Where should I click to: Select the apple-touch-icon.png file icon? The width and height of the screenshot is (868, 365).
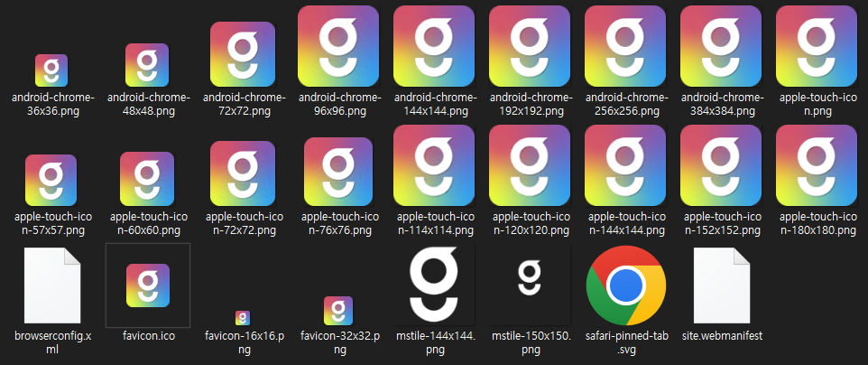(x=817, y=46)
